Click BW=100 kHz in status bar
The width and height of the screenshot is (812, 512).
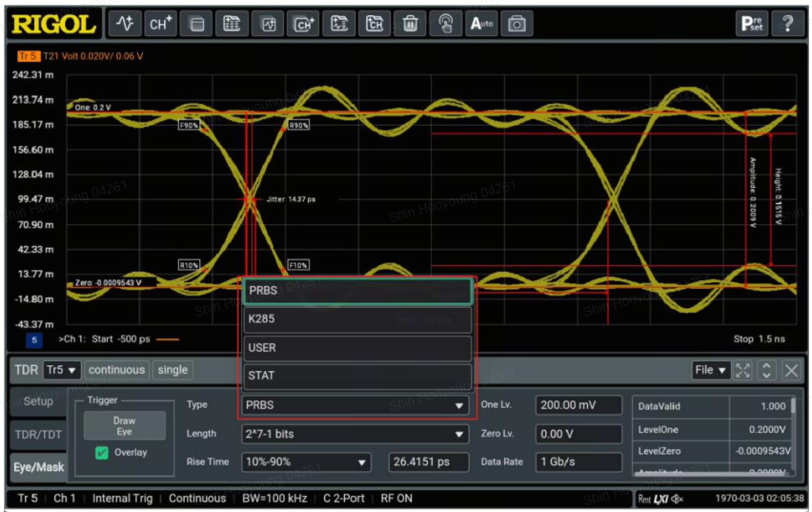click(274, 499)
